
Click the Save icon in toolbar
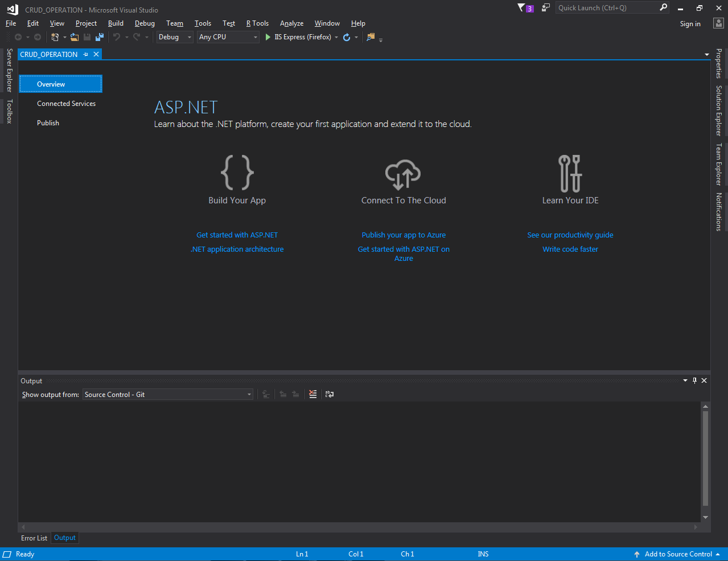[x=87, y=37]
